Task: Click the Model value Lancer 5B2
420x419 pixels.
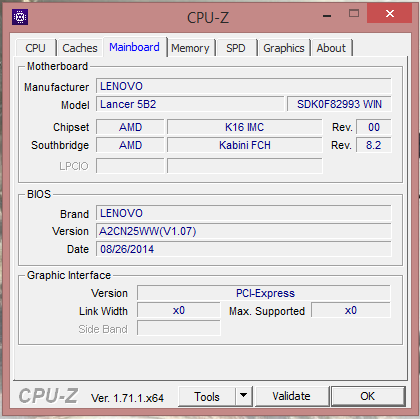Action: tap(190, 104)
